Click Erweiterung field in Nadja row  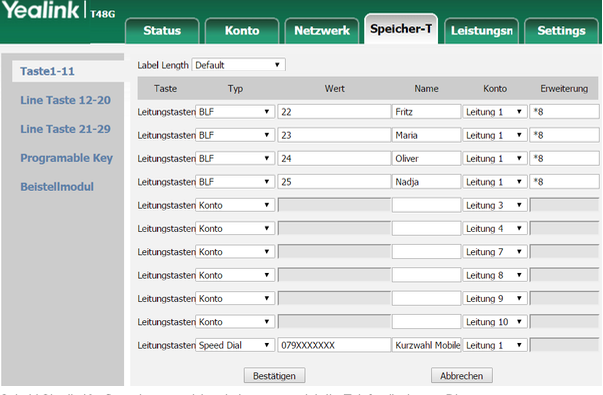coord(564,182)
